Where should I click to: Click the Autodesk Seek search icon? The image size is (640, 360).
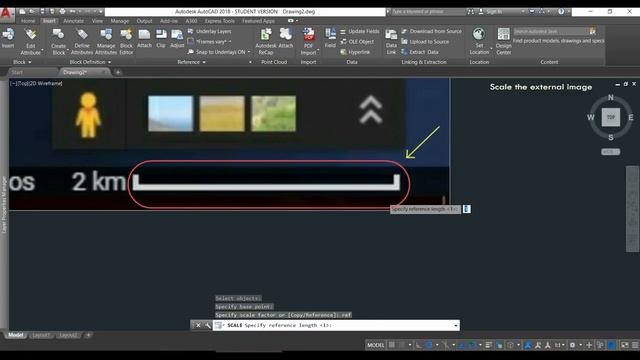point(593,31)
